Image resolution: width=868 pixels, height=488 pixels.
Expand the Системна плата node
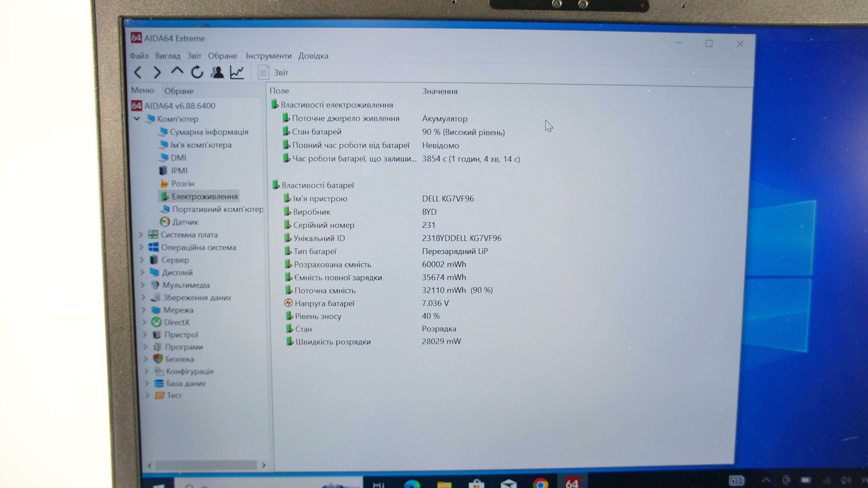click(141, 235)
